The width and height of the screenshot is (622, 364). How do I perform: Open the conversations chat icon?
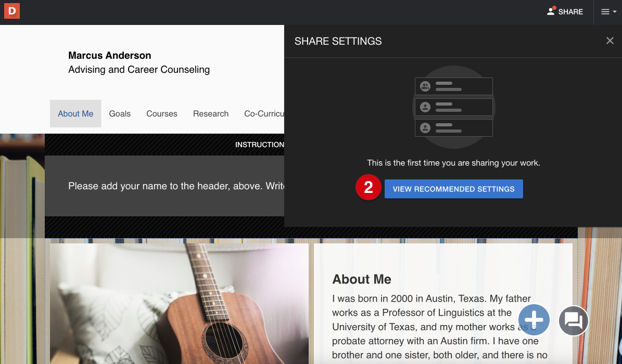(574, 320)
